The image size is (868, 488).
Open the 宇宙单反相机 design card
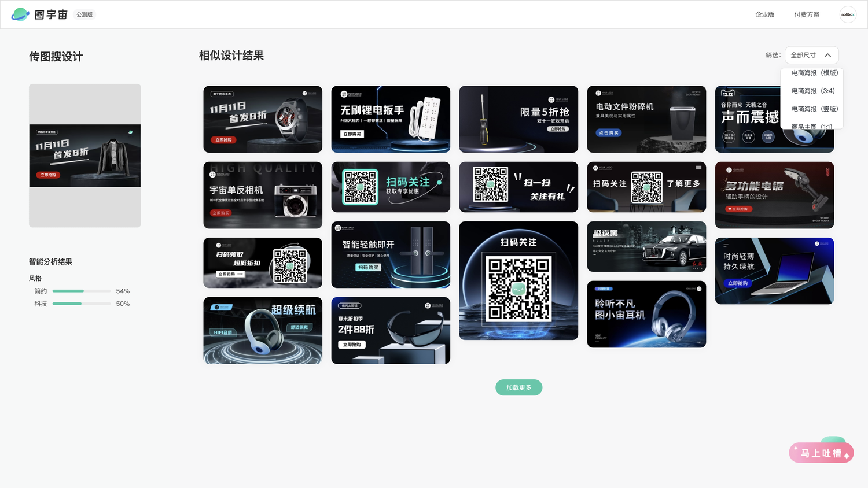(x=263, y=195)
